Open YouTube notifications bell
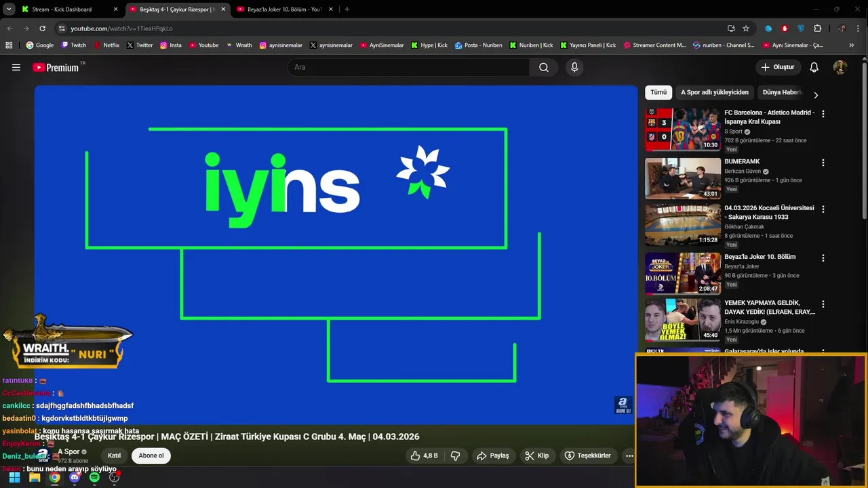This screenshot has width=868, height=488. point(814,67)
